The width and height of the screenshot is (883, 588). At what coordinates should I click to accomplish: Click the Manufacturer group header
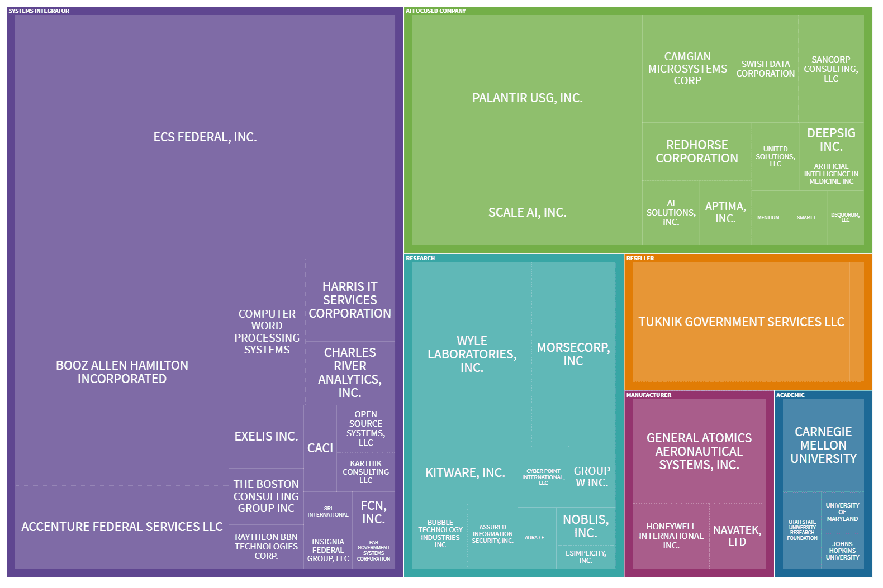(649, 395)
